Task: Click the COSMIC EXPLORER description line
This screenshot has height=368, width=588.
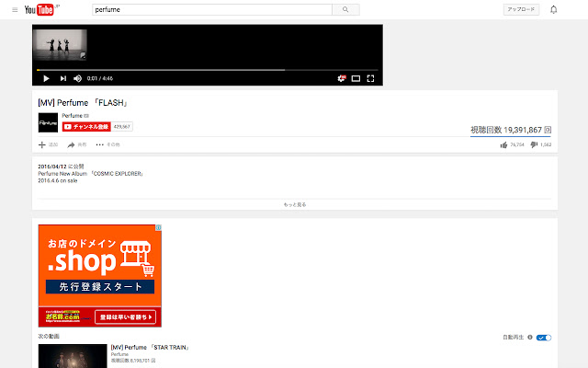Action: coord(90,174)
